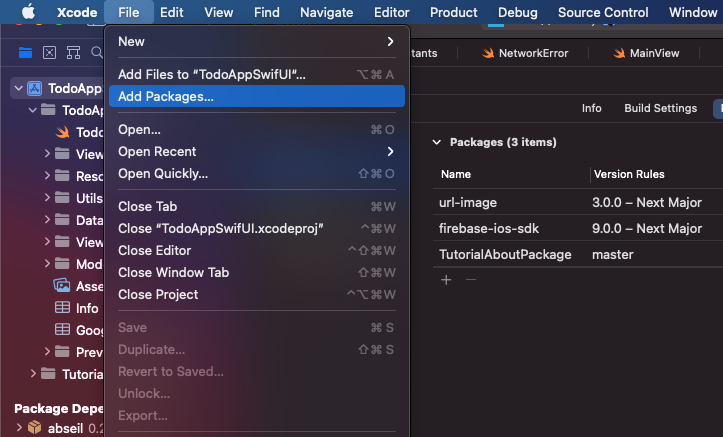
Task: Open the Find menu
Action: point(267,12)
